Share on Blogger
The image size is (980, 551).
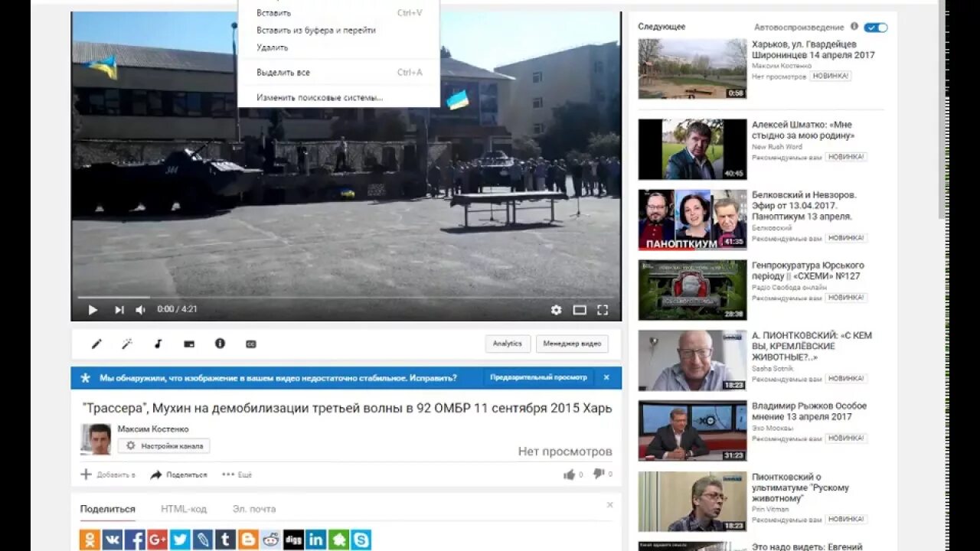248,540
